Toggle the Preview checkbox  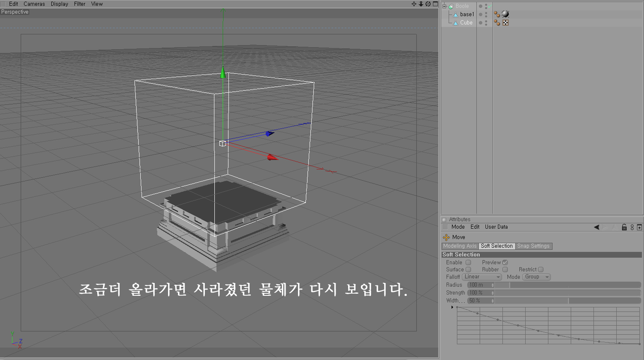tap(505, 263)
